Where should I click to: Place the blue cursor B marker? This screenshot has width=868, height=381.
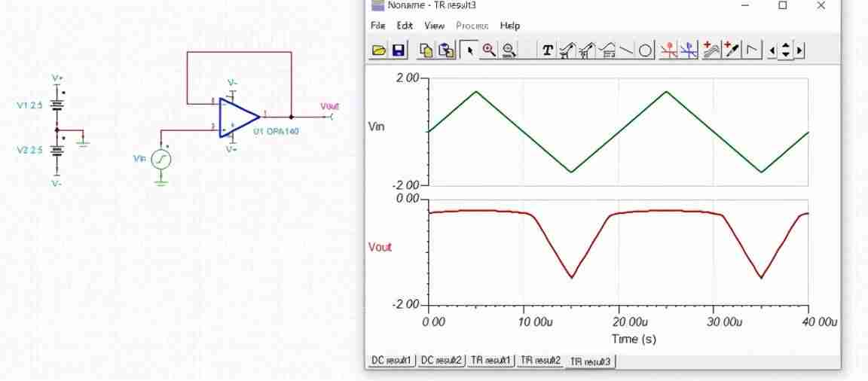point(689,50)
